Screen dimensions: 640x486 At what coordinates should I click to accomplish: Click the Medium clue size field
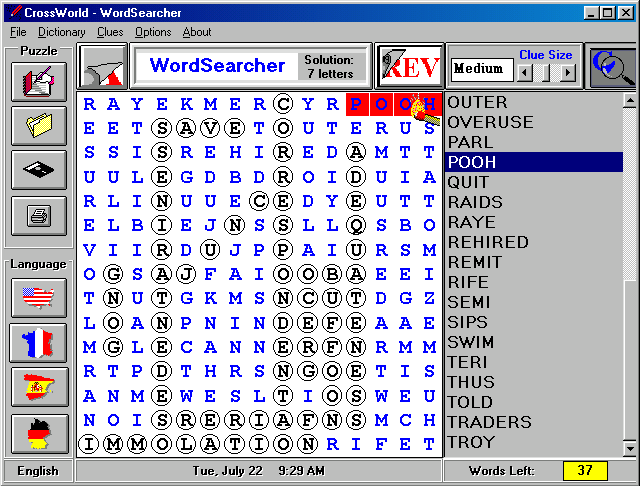[482, 69]
